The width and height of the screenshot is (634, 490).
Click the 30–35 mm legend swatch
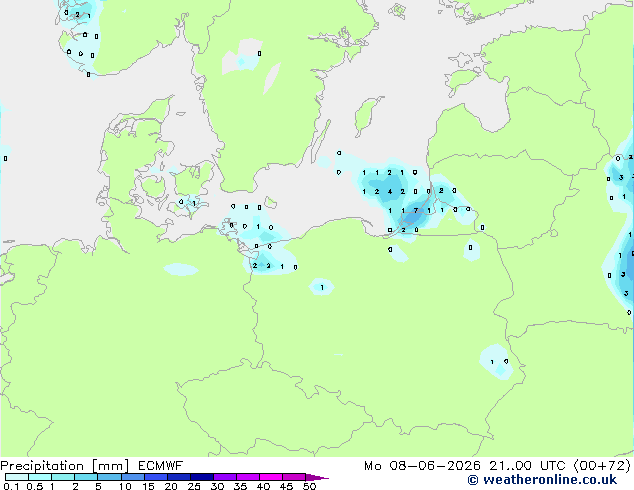point(224,477)
